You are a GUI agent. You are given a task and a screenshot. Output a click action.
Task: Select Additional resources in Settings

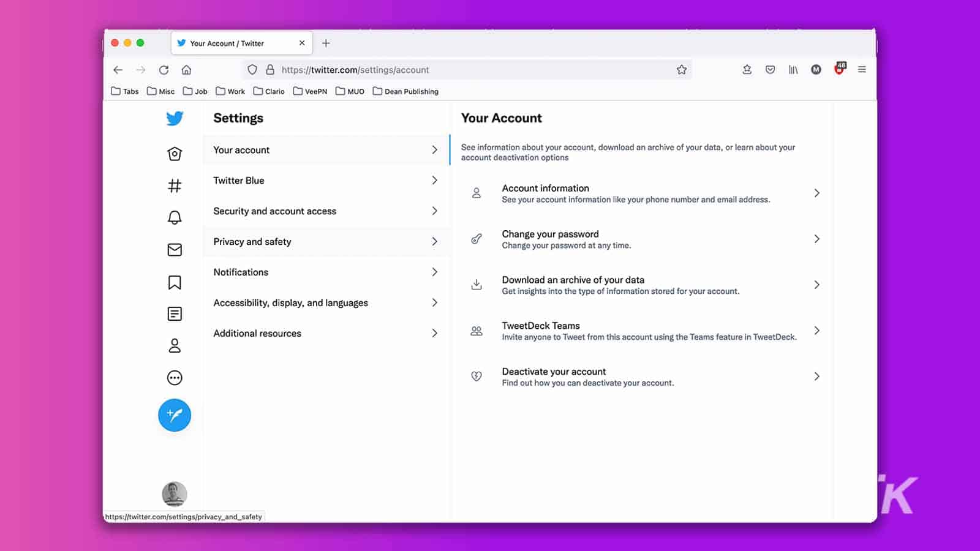[x=326, y=334]
